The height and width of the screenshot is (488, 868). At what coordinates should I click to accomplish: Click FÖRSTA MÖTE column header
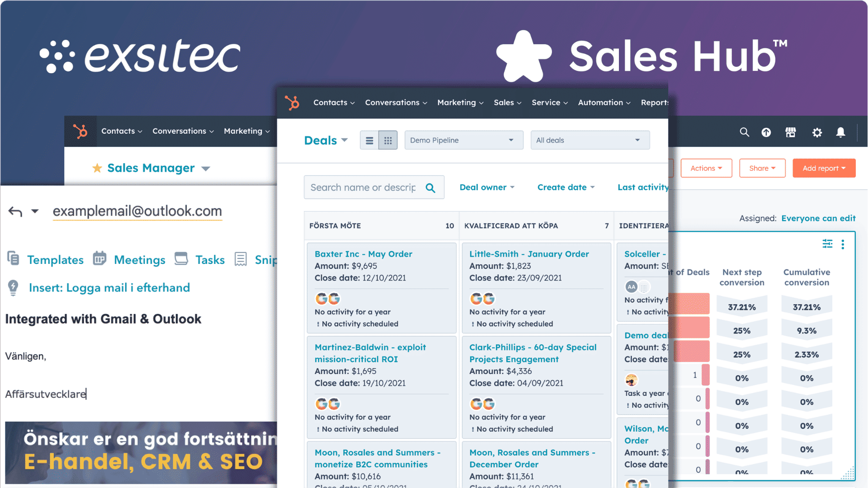click(x=382, y=225)
